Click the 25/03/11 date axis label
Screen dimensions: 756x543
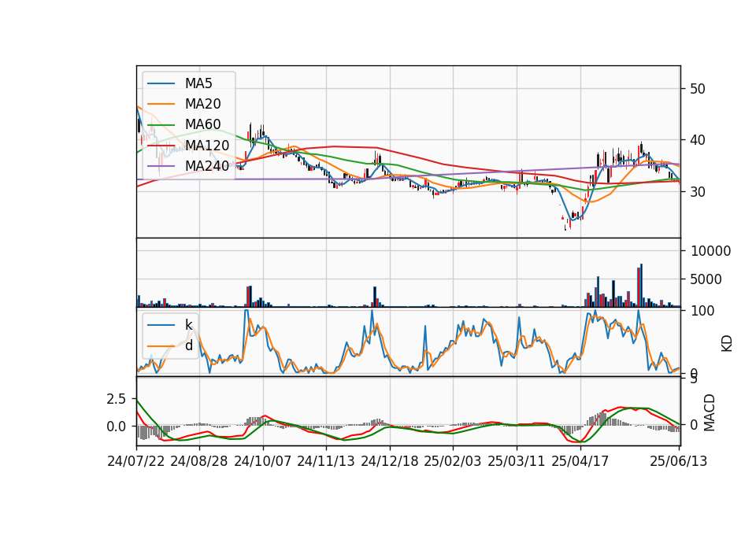point(517,461)
